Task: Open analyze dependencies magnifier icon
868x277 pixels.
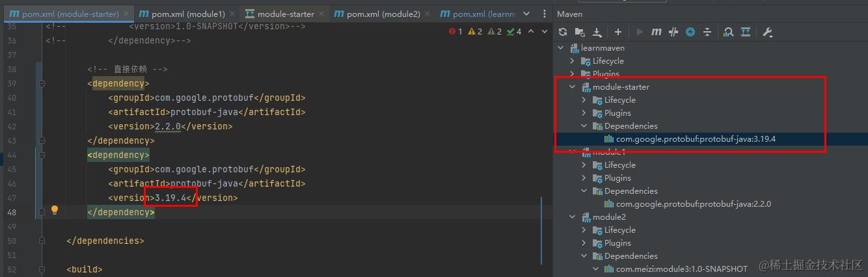Action: click(729, 32)
